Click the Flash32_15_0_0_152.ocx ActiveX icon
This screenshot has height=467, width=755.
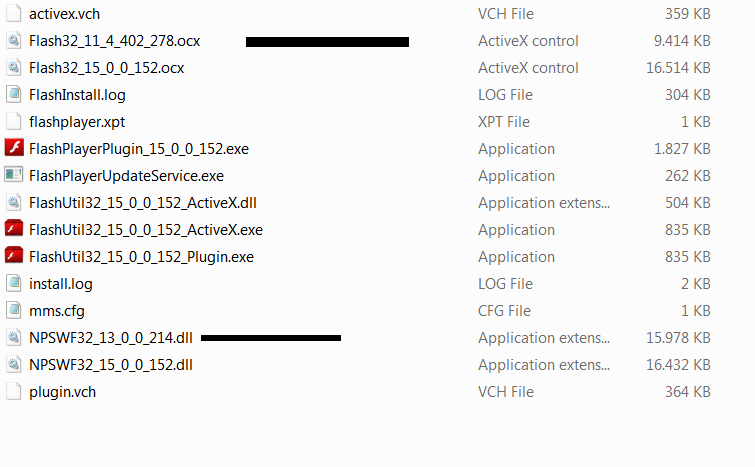13,67
